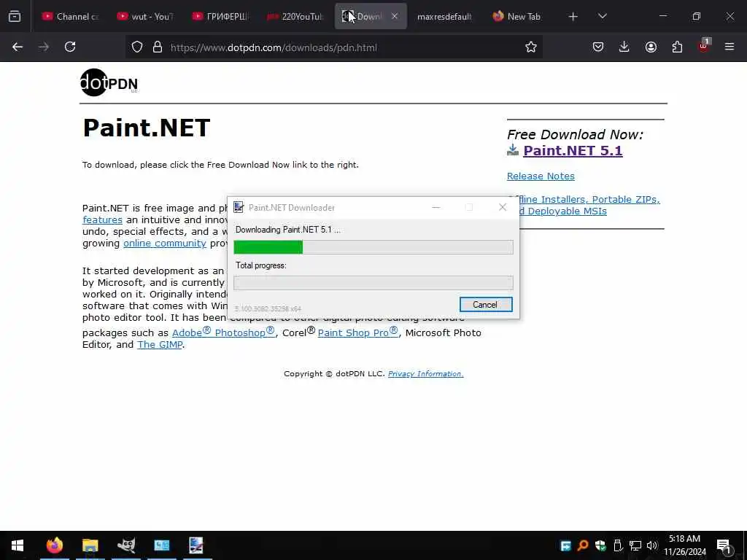Reload the dotpdn download page
Image resolution: width=747 pixels, height=560 pixels.
point(70,47)
